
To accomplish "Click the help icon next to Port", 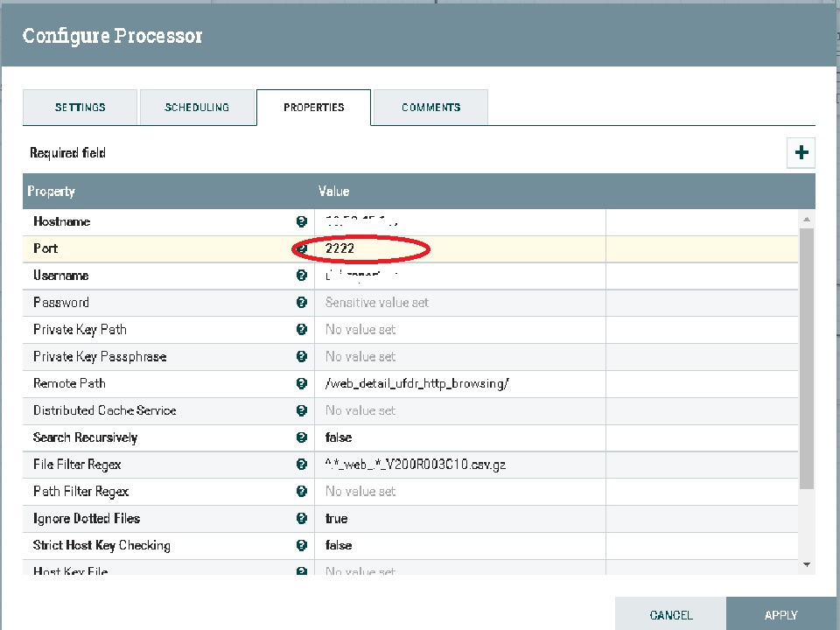I will click(x=301, y=248).
